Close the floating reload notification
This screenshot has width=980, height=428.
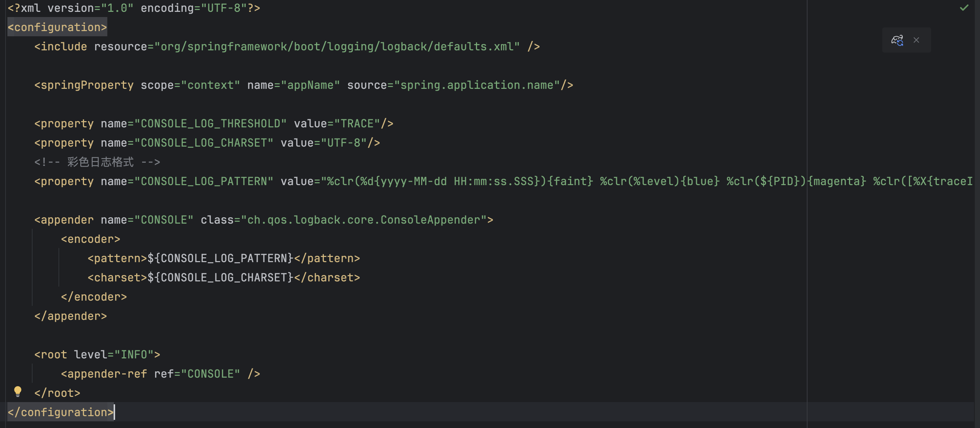point(916,40)
